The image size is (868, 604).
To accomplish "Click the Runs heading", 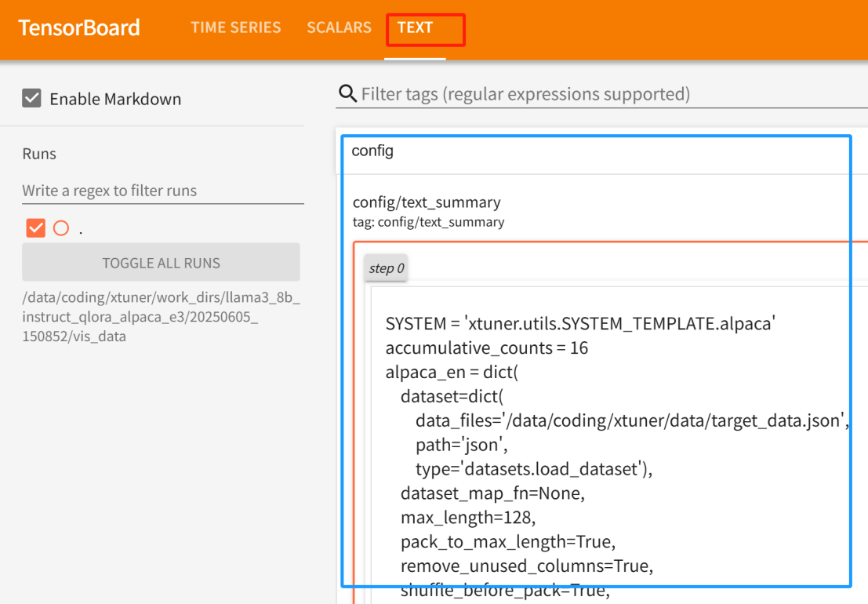I will [39, 153].
